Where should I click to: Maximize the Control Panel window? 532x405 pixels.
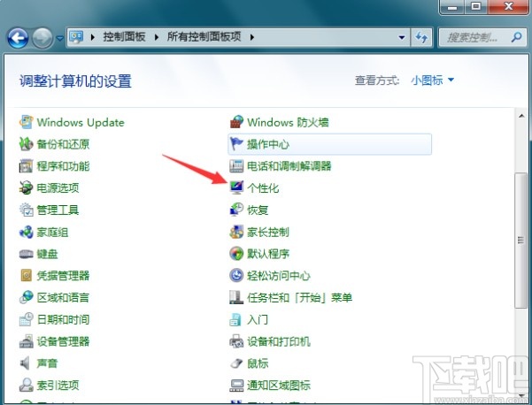click(x=475, y=6)
